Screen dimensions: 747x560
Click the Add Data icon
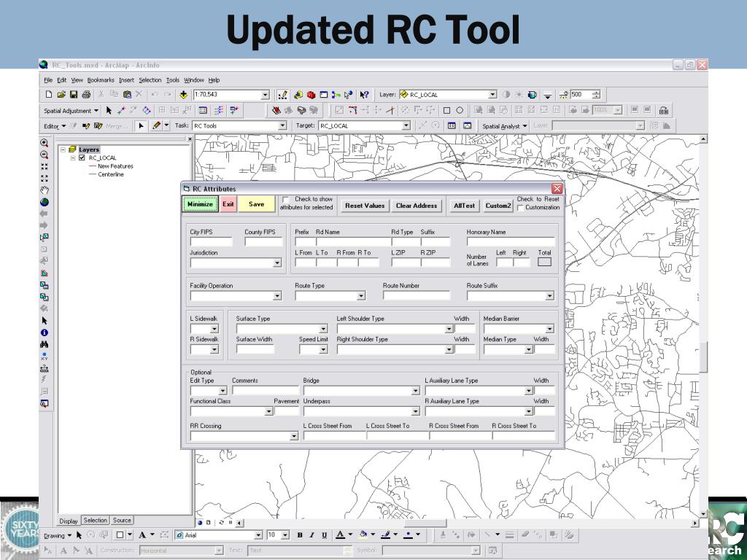tap(183, 95)
